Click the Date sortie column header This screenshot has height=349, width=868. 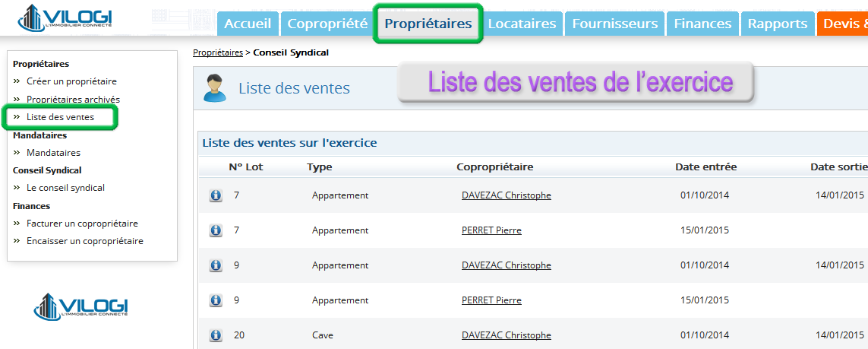point(838,167)
